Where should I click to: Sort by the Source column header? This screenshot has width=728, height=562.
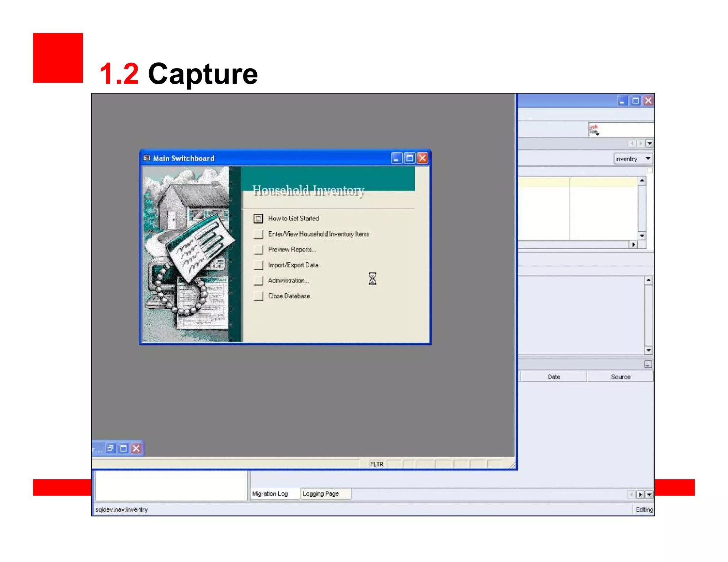[621, 377]
